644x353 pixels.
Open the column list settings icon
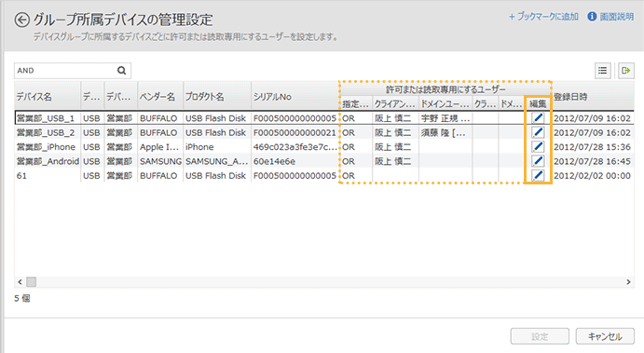(x=602, y=71)
